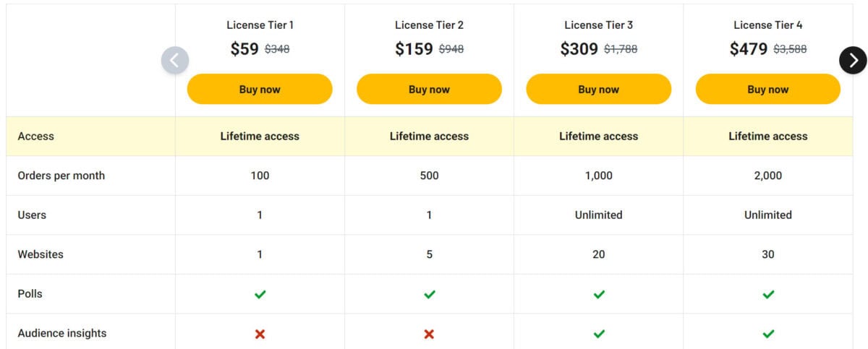This screenshot has height=349, width=868.
Task: Select the License Tier 3 heading
Action: 599,25
